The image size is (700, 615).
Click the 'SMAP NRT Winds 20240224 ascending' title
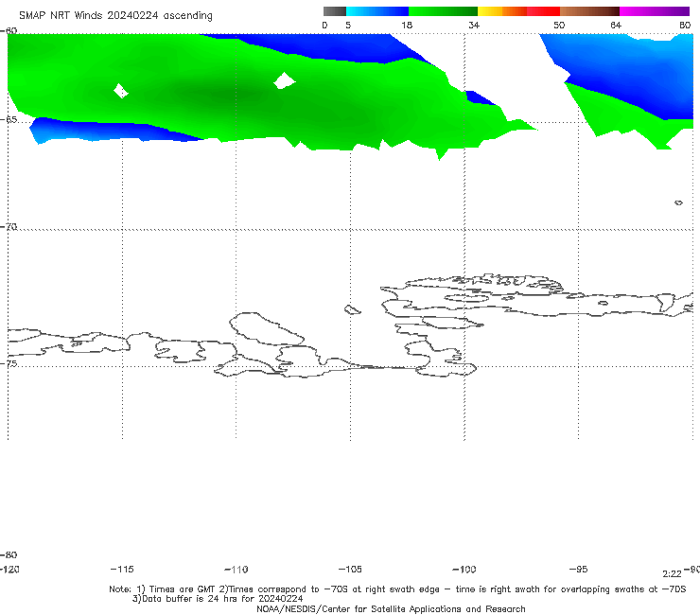[115, 16]
